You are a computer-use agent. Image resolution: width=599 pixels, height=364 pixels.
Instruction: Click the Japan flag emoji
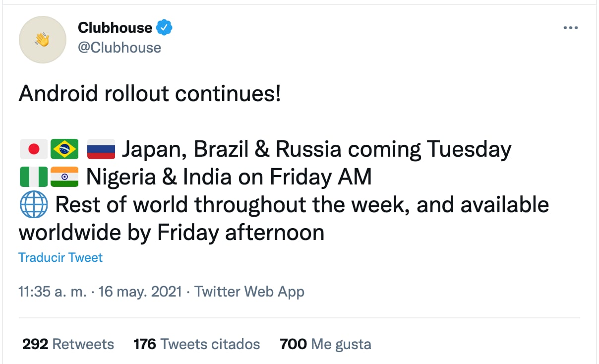point(34,149)
